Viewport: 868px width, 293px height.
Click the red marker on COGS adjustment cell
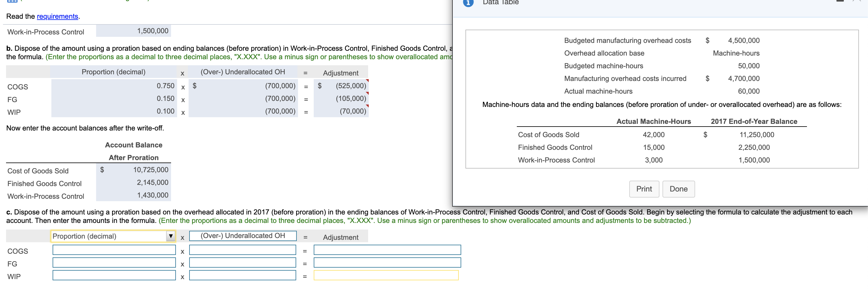[367, 80]
